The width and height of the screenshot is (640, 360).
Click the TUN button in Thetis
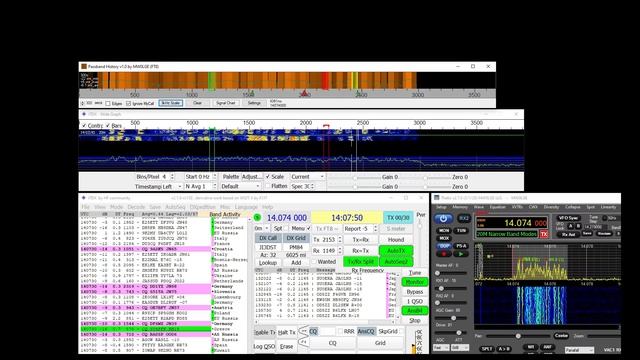tap(461, 231)
